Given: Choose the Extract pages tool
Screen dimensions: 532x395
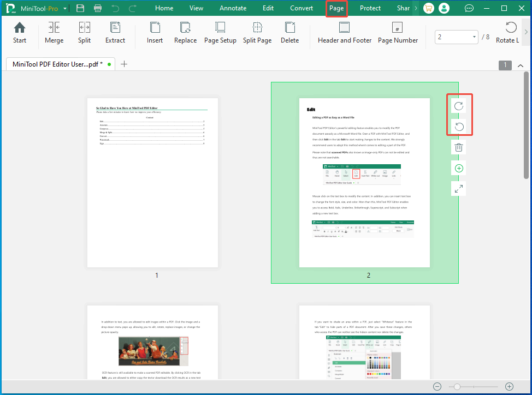Looking at the screenshot, I should pyautogui.click(x=115, y=33).
